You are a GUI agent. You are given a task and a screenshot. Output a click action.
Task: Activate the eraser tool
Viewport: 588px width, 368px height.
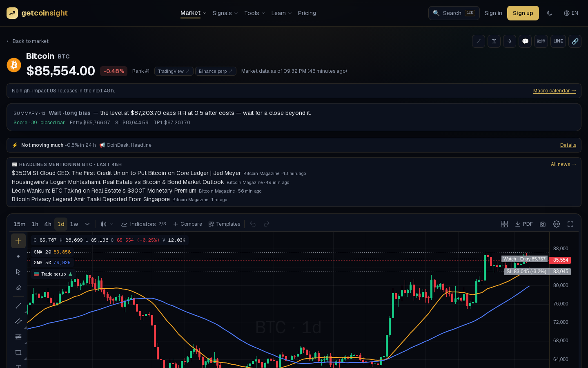[x=18, y=287]
